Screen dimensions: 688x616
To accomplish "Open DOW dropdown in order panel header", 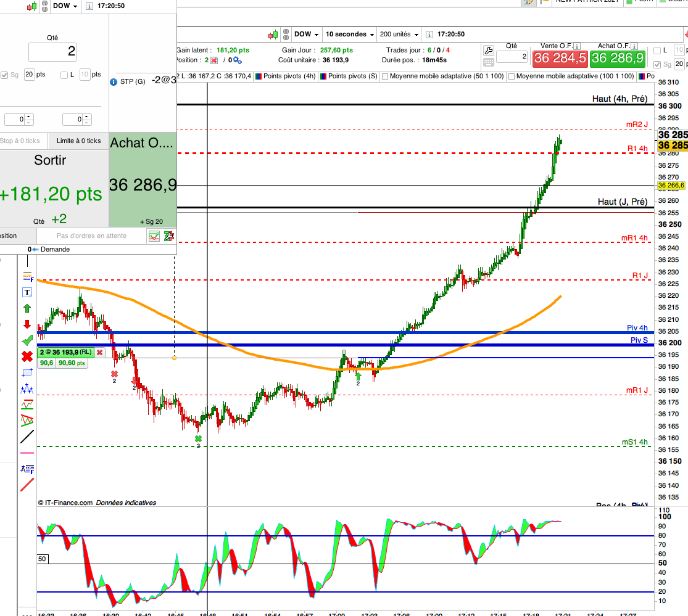I will pos(65,6).
